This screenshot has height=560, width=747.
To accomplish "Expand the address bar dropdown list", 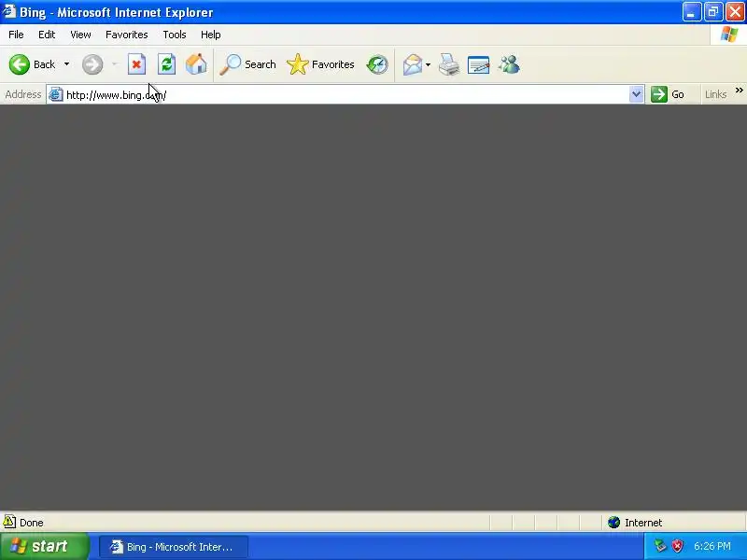I will [636, 94].
